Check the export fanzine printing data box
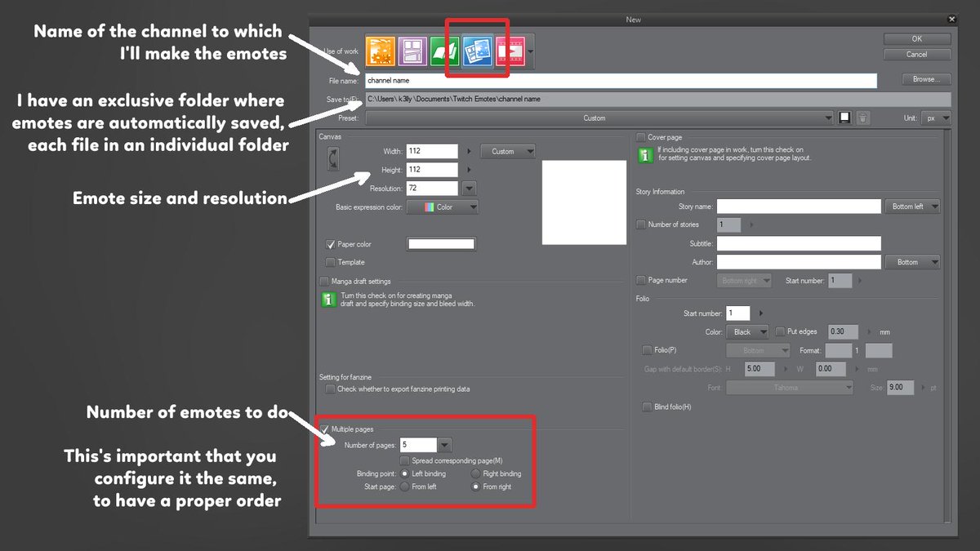This screenshot has width=980, height=551. [331, 389]
